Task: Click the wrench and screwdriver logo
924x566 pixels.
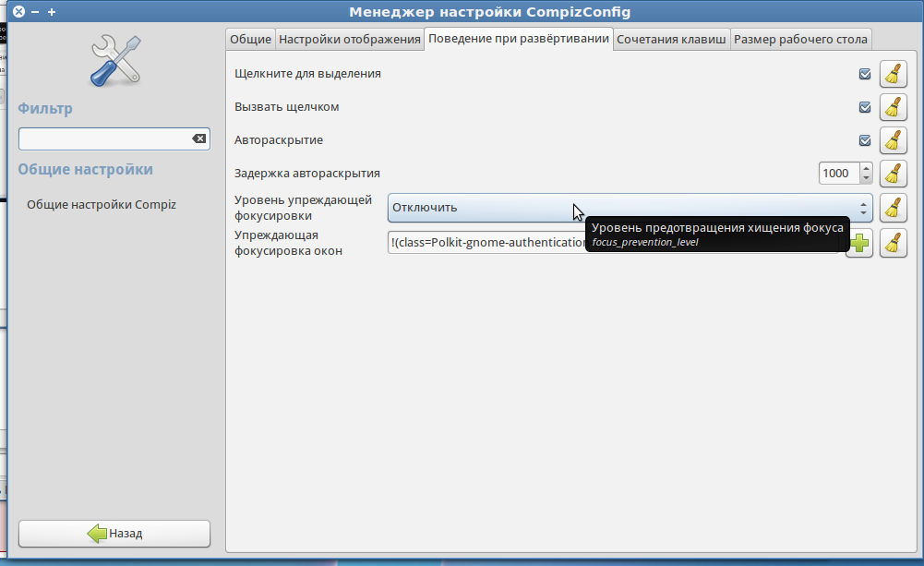Action: [x=115, y=61]
